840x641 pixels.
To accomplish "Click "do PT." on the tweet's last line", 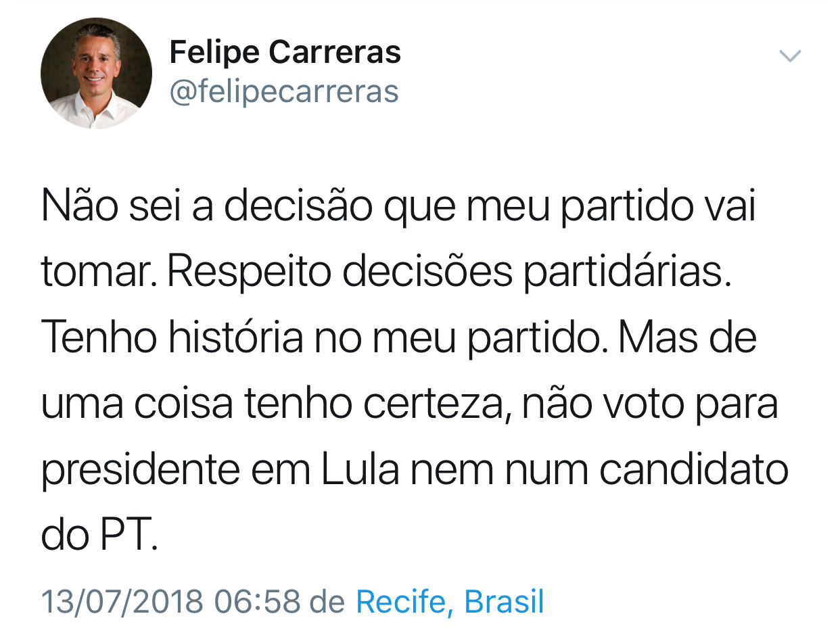I will [x=99, y=536].
